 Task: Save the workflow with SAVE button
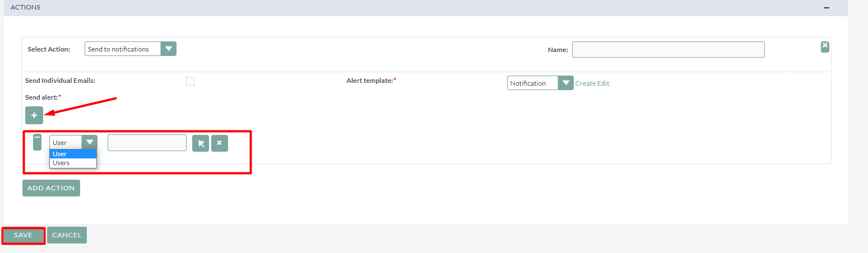(x=24, y=235)
